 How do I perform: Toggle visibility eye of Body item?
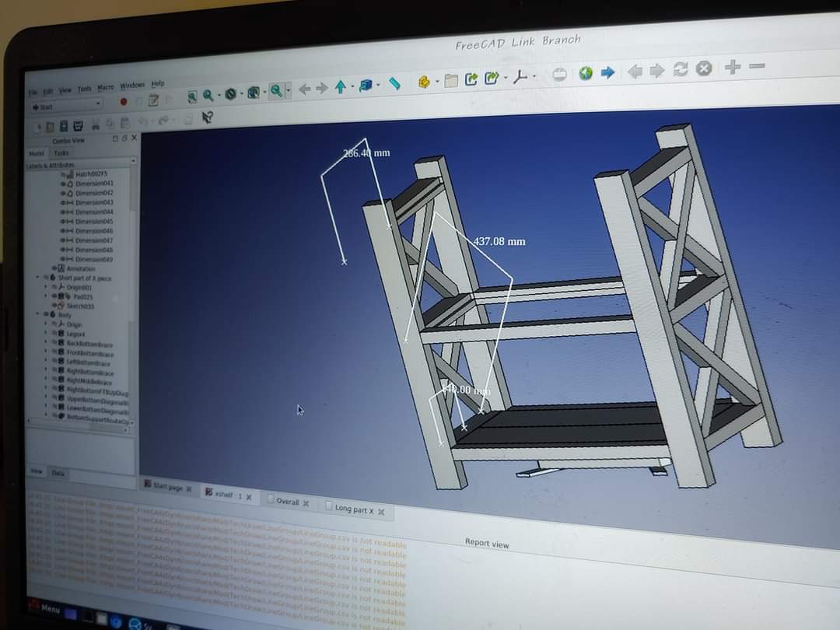coord(47,315)
